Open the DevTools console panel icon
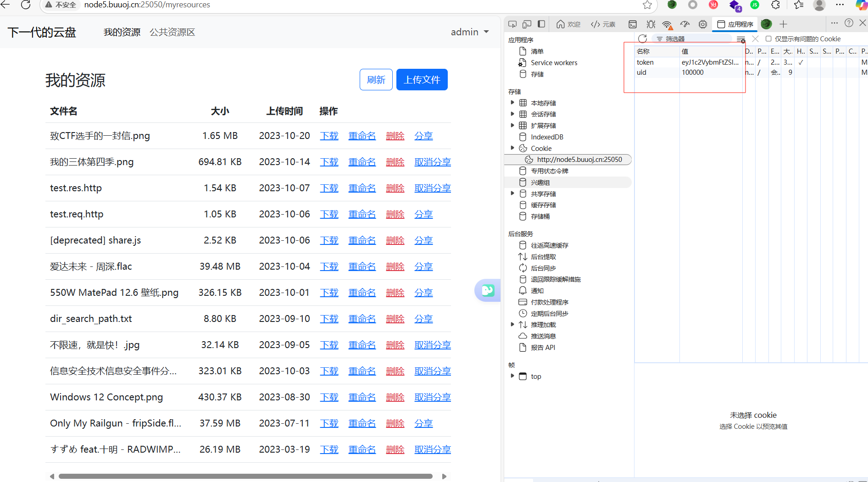This screenshot has height=482, width=868. coord(633,24)
